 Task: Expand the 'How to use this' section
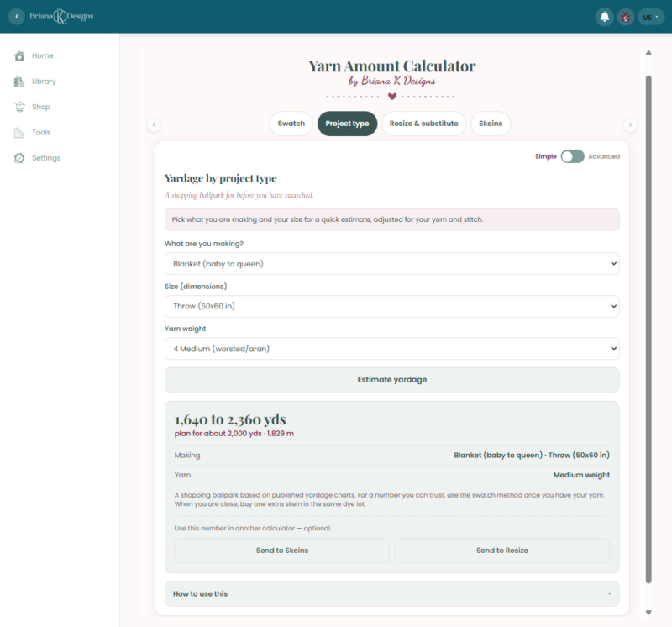(x=391, y=593)
